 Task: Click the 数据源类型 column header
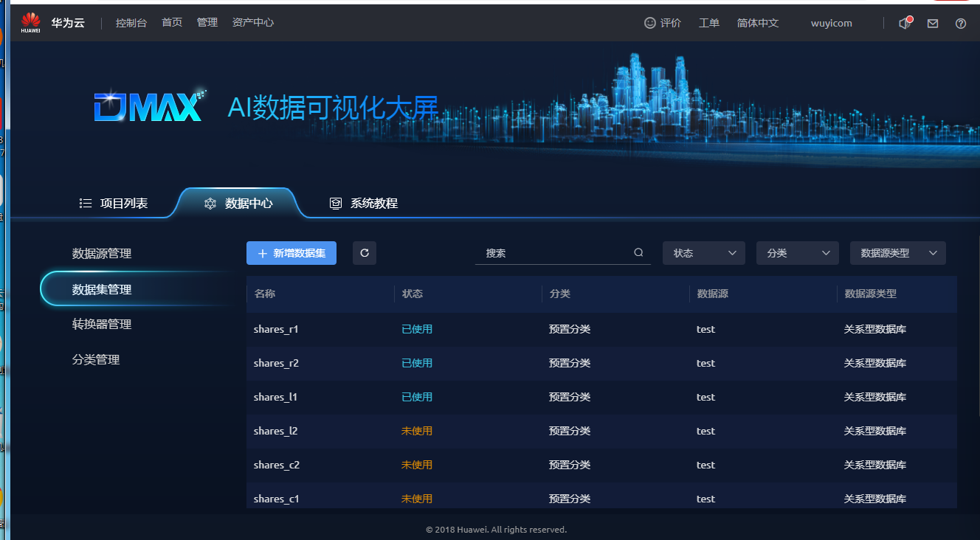coord(871,294)
